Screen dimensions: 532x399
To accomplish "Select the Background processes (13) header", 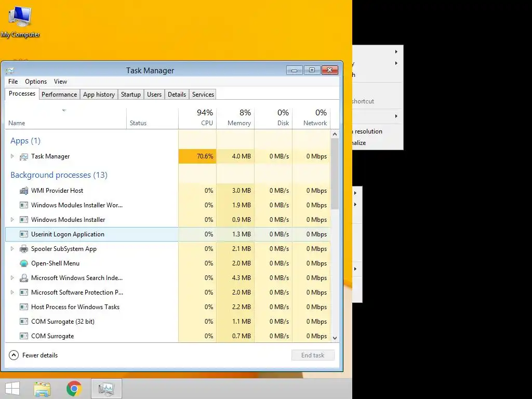I will click(59, 175).
